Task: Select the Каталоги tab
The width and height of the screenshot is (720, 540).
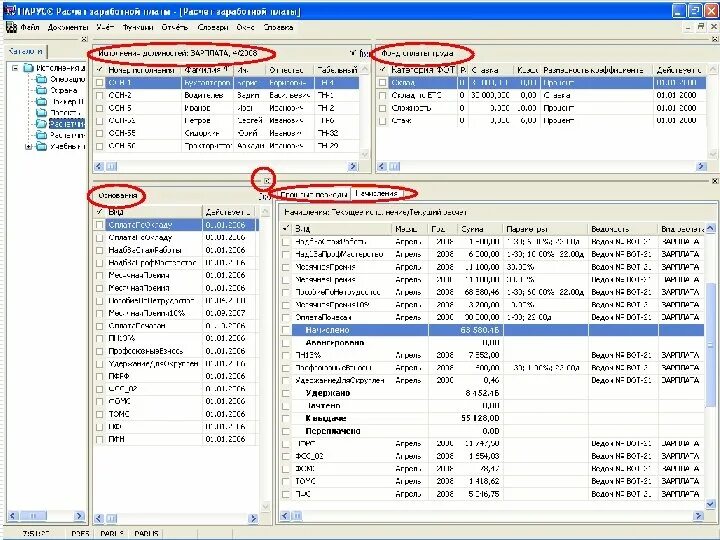Action: [26, 51]
